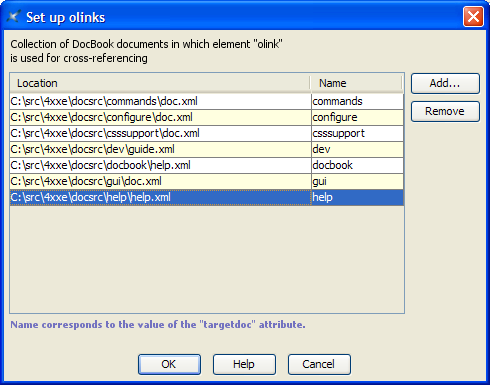Screen dimensions: 490x385
Task: Click the 'csssupport' name cell
Action: 357,133
